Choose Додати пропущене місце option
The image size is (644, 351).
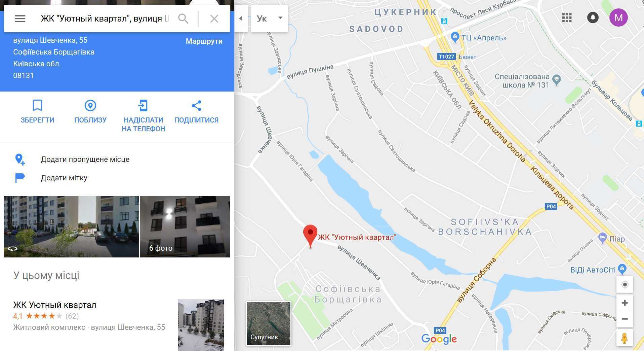click(x=85, y=159)
